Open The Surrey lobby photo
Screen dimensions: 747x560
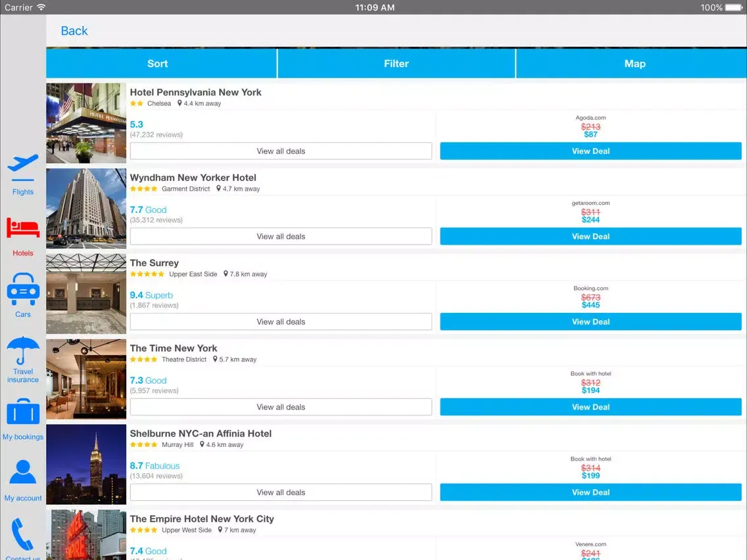tap(86, 294)
